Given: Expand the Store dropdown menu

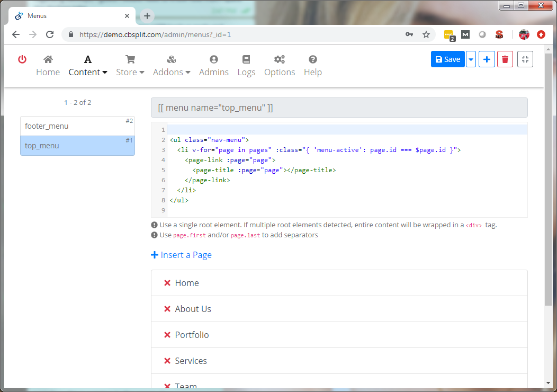Looking at the screenshot, I should (x=130, y=66).
